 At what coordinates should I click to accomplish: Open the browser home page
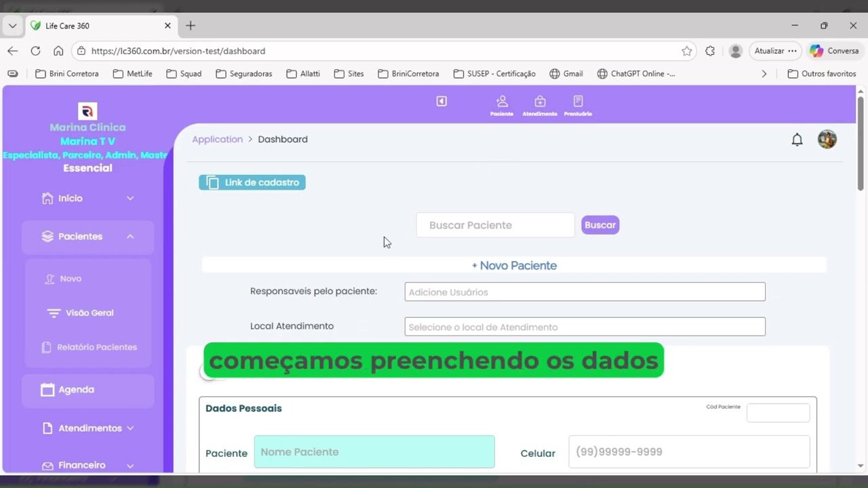[x=58, y=51]
